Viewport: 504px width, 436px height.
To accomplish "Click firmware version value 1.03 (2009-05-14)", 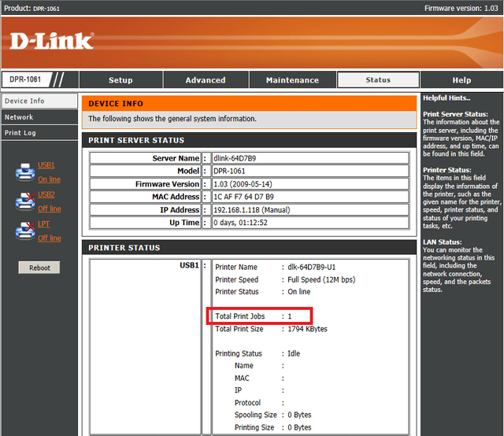I will pyautogui.click(x=243, y=184).
